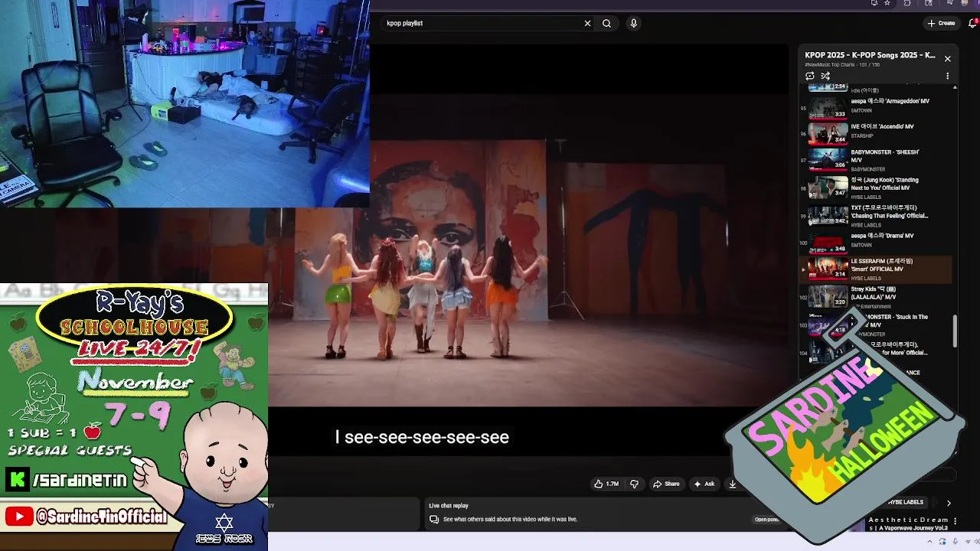Bookmark page with browser star icon

[x=887, y=3]
